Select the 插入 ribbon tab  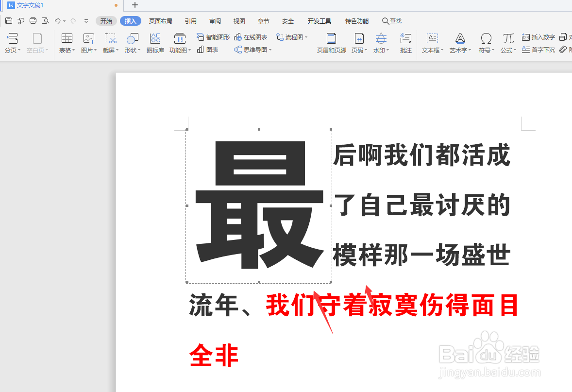(130, 21)
